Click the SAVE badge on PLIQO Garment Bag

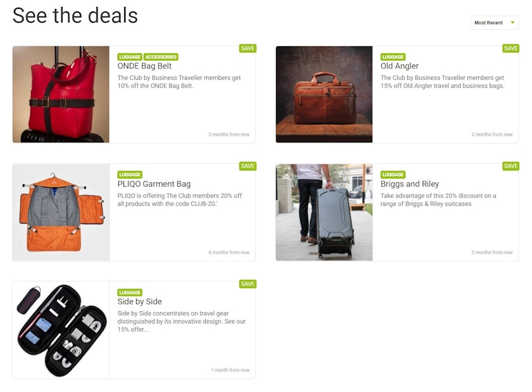click(x=248, y=166)
